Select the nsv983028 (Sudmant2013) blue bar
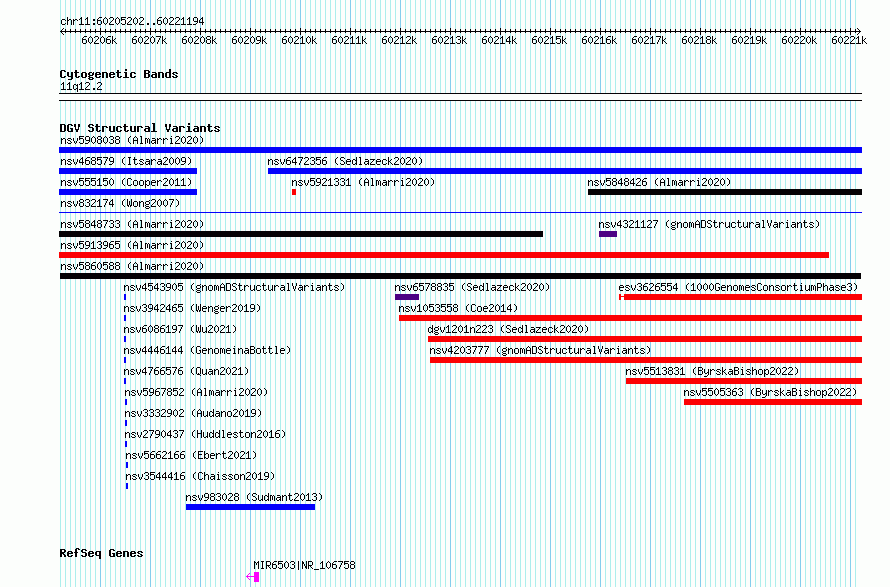Image resolution: width=890 pixels, height=587 pixels. 250,507
